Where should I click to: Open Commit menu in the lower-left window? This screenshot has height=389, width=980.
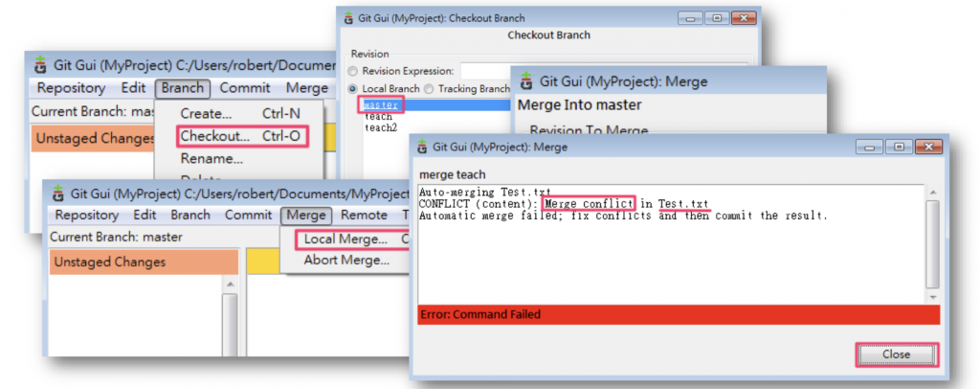(249, 216)
